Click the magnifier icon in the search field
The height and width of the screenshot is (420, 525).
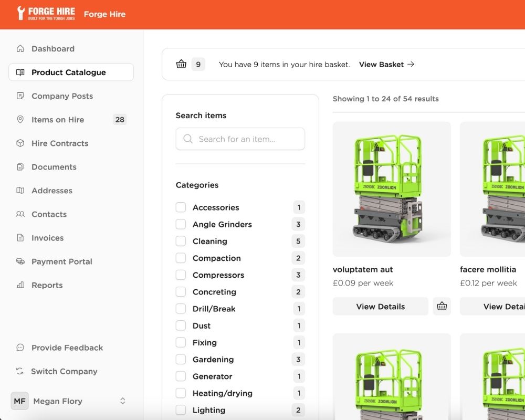click(188, 139)
